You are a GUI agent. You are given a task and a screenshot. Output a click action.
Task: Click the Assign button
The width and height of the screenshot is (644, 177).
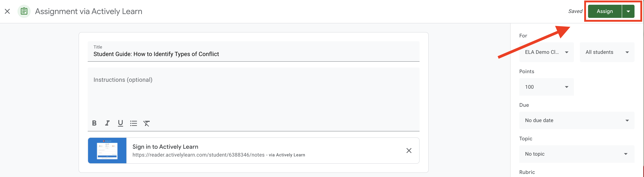[604, 11]
